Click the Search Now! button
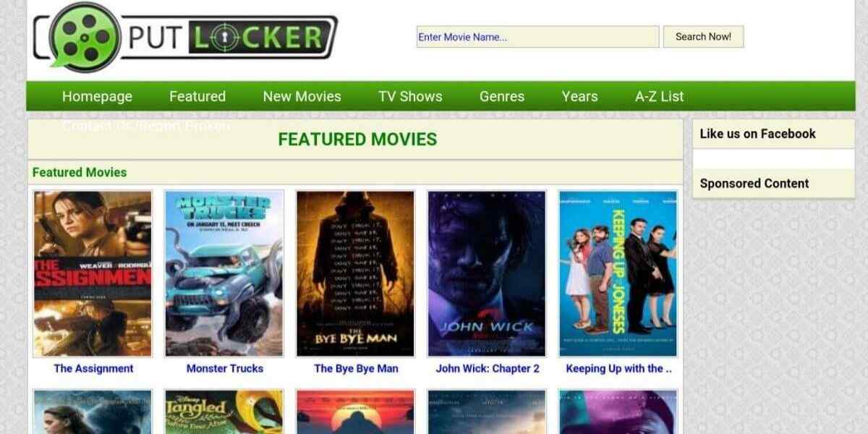 [703, 37]
